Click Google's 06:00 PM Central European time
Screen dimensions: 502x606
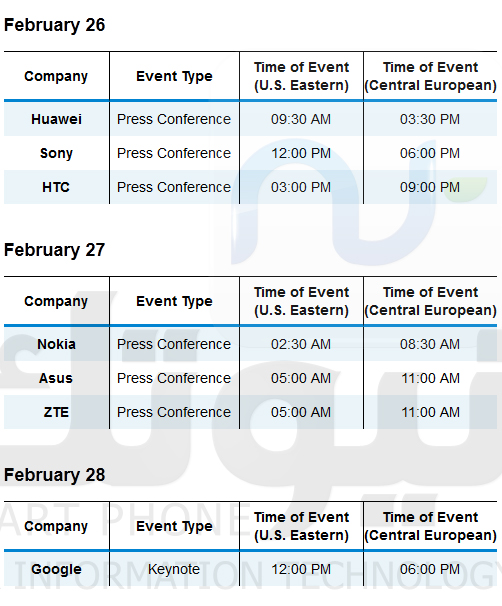coord(430,569)
